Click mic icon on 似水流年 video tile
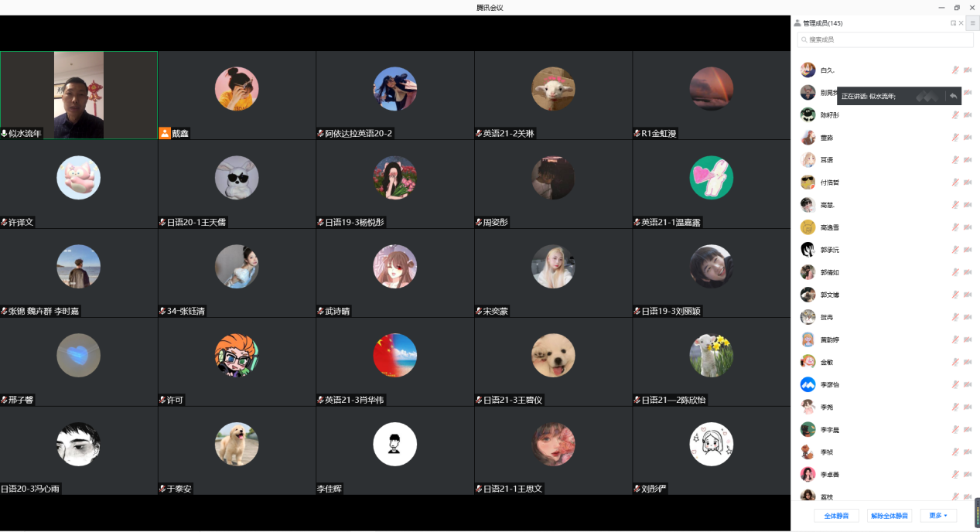The height and width of the screenshot is (532, 980). (5, 134)
